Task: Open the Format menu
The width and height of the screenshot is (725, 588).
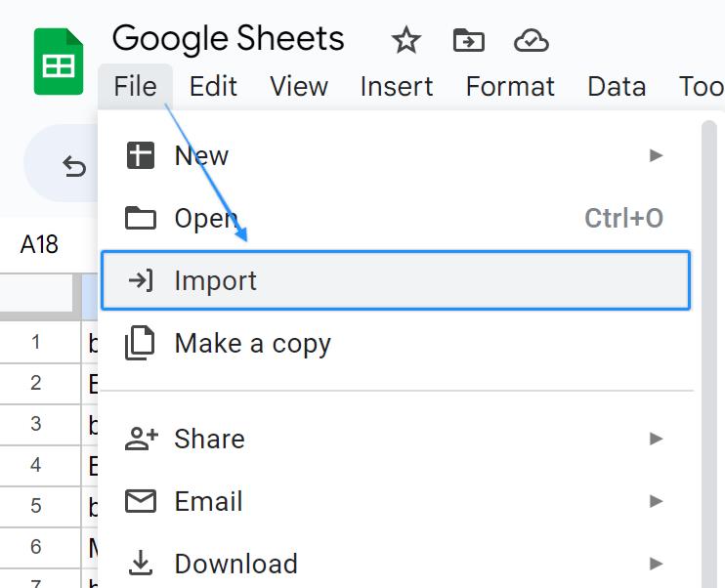Action: 510,87
